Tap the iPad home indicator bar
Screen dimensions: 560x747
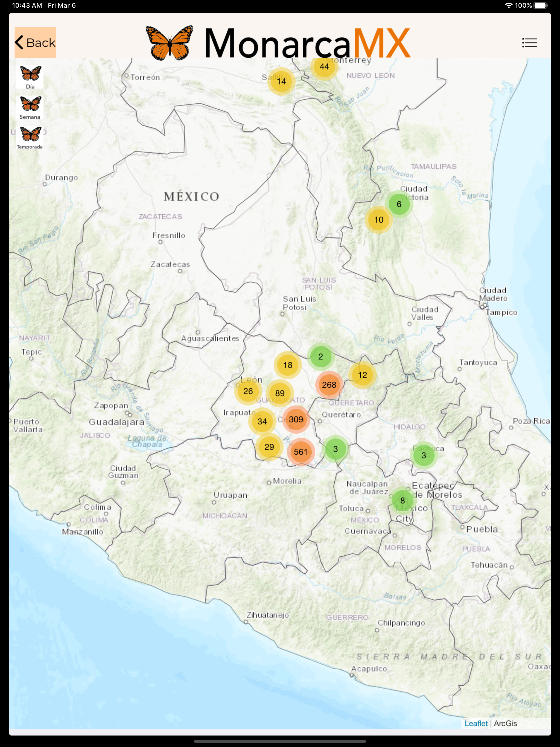click(x=280, y=741)
